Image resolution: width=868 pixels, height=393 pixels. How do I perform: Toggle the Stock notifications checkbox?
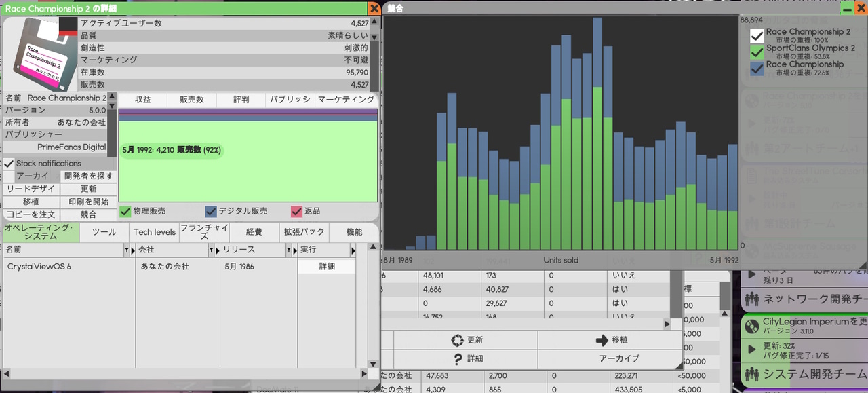tap(9, 164)
